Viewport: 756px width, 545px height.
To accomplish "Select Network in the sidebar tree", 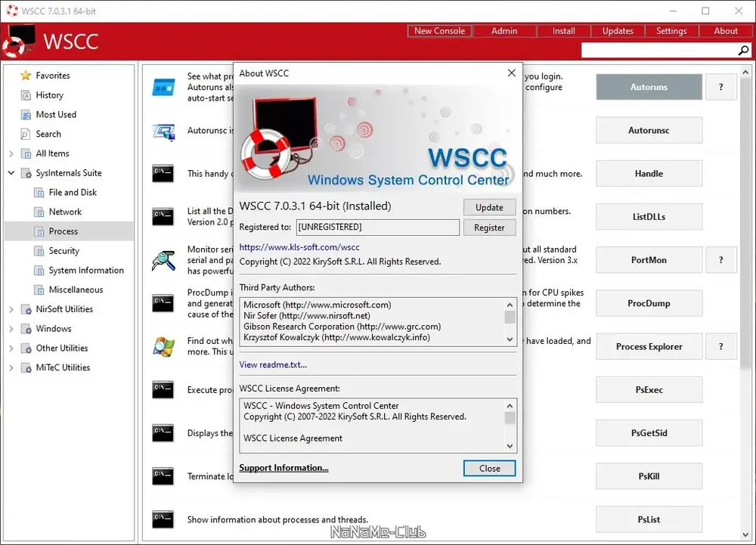I will point(65,212).
